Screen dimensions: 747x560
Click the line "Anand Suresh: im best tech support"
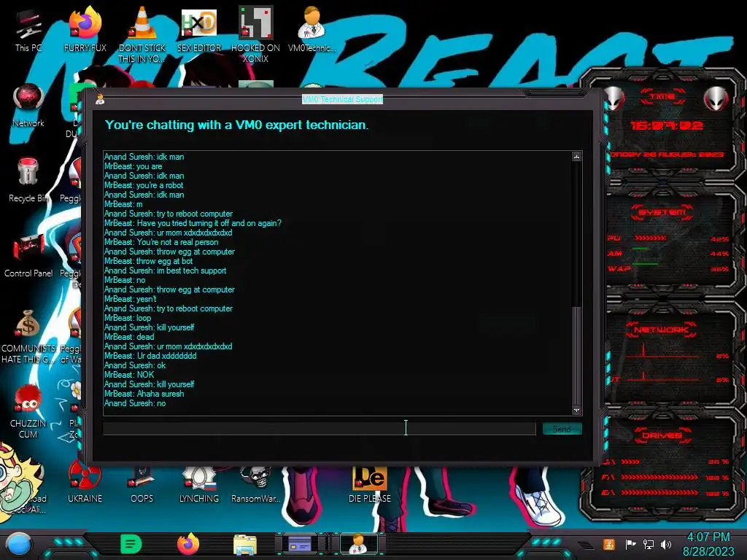[x=166, y=271]
